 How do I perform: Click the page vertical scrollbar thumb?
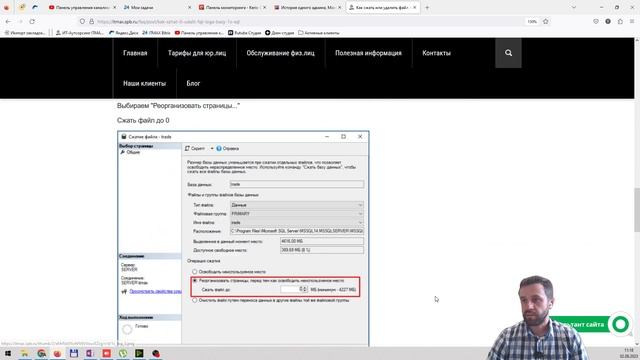click(637, 210)
